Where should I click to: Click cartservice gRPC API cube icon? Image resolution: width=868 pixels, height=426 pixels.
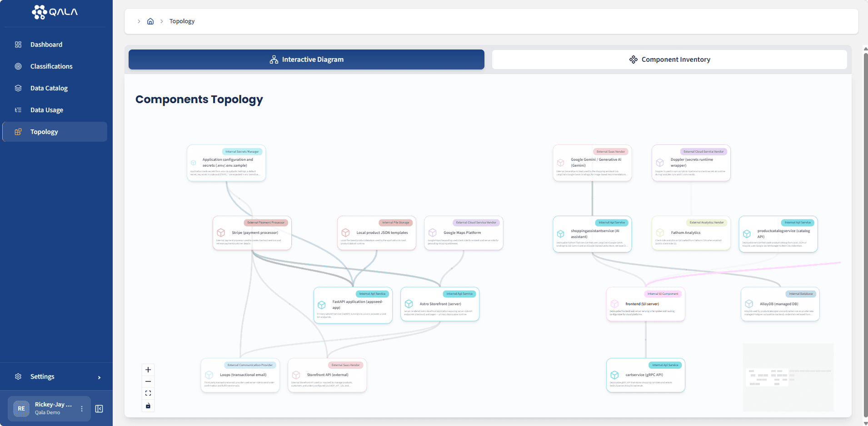[x=614, y=375]
